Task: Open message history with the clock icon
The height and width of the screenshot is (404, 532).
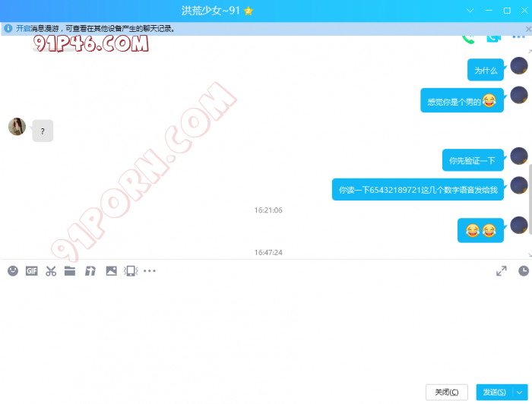Action: [523, 271]
